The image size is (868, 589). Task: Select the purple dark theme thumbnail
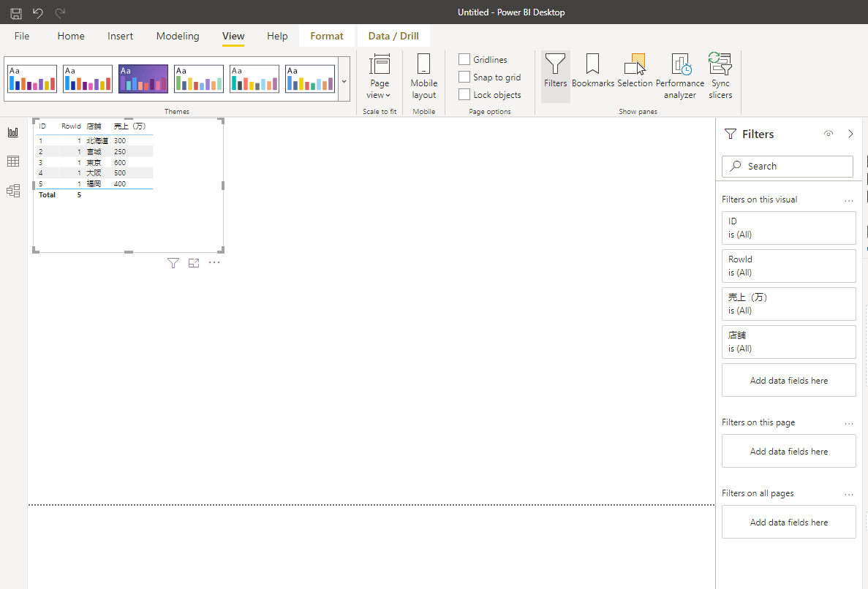pyautogui.click(x=143, y=78)
